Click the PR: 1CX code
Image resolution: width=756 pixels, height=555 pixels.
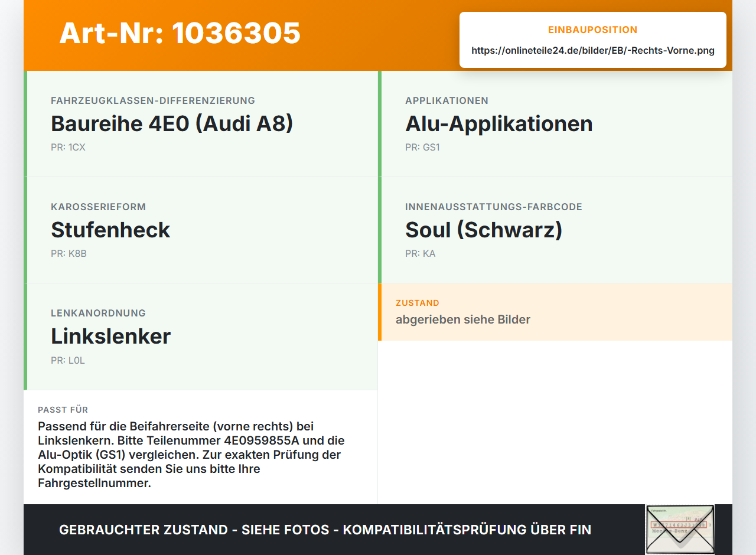point(68,147)
